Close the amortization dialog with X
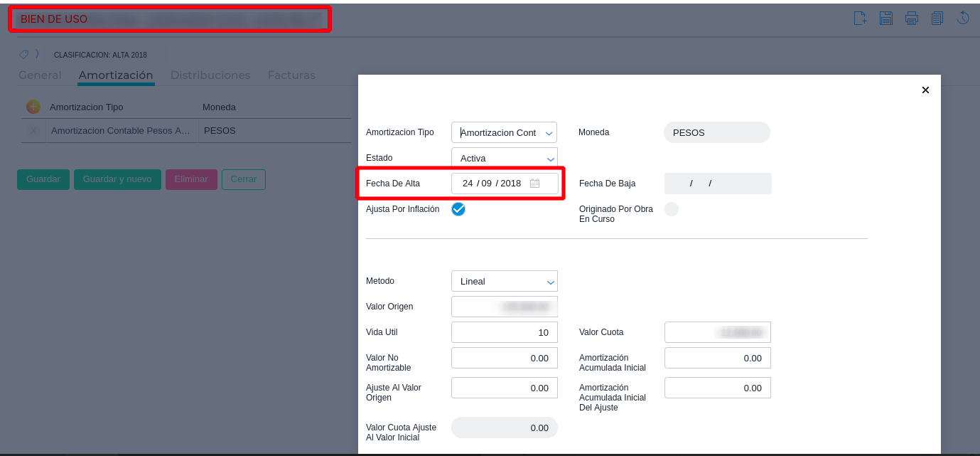 [x=925, y=90]
